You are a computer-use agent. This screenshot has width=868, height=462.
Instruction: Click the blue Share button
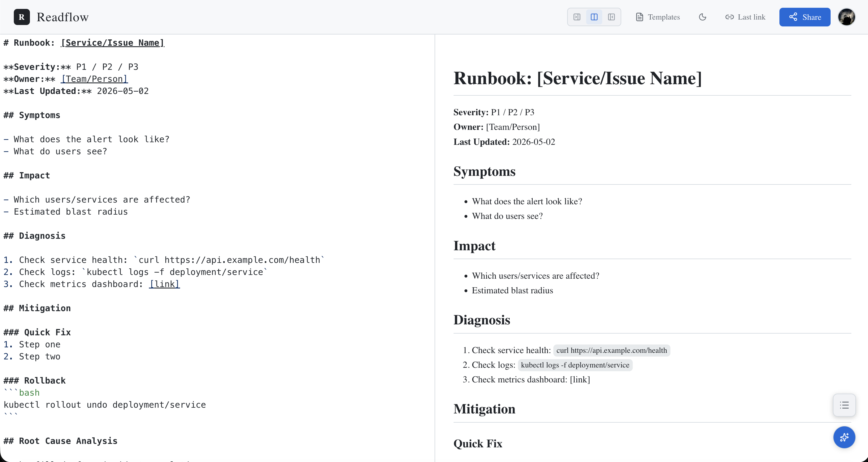click(805, 17)
